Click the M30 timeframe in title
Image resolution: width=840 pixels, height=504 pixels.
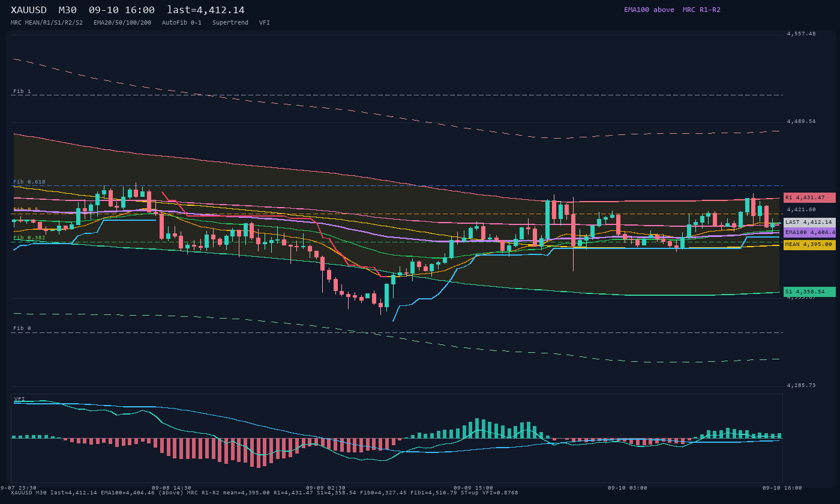(x=68, y=10)
